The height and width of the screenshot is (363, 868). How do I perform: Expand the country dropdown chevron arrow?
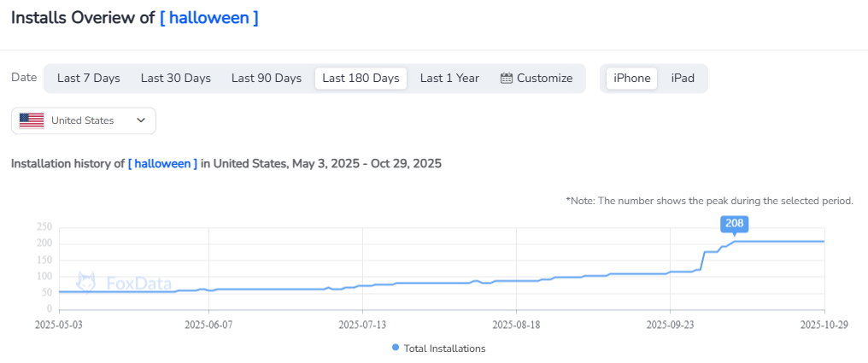tap(141, 120)
